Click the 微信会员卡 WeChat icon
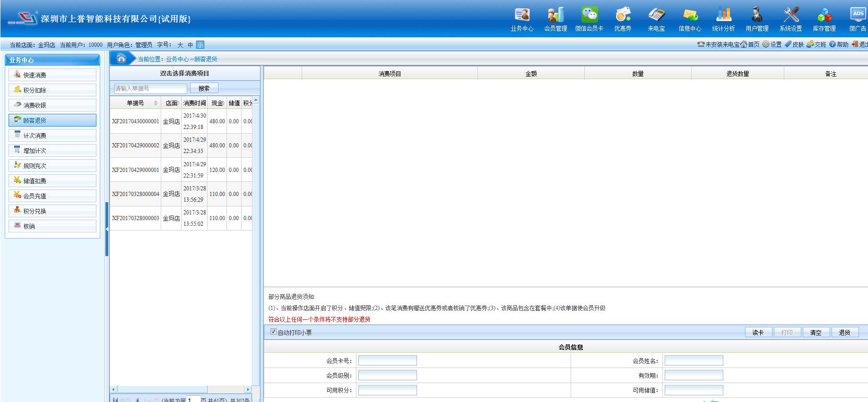The width and height of the screenshot is (868, 402). click(589, 16)
